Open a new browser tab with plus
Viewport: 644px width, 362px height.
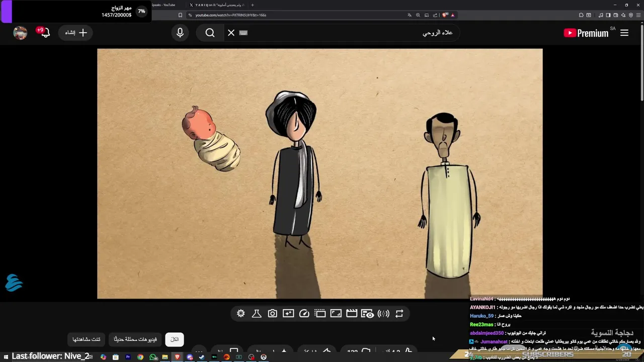click(x=253, y=5)
